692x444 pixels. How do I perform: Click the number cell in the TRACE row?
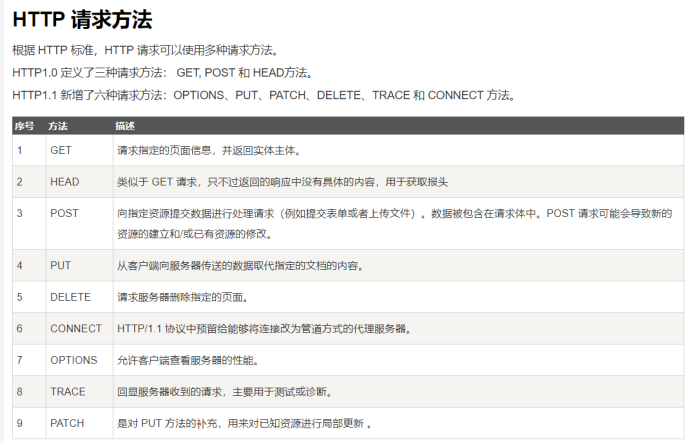pyautogui.click(x=29, y=392)
